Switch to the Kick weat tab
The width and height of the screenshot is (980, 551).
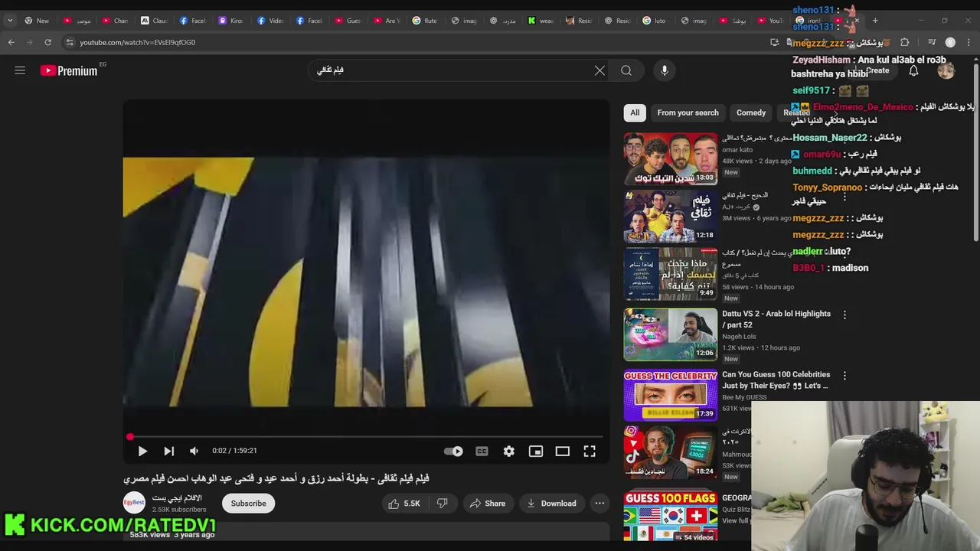point(541,21)
